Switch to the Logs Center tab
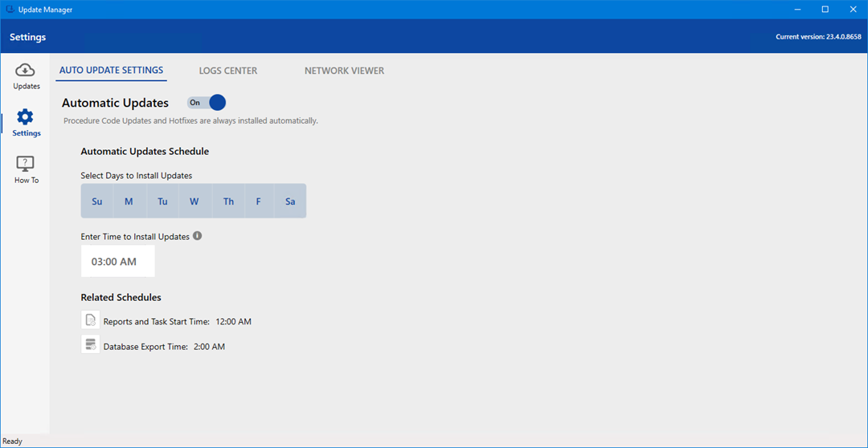Viewport: 868px width, 448px height. point(228,71)
